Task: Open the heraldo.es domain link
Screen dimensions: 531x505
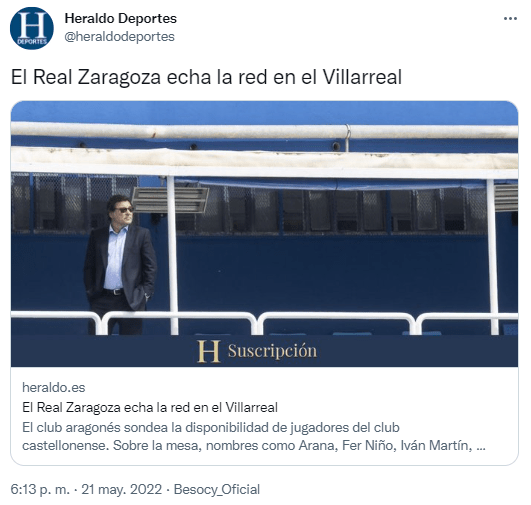Action: click(x=54, y=387)
